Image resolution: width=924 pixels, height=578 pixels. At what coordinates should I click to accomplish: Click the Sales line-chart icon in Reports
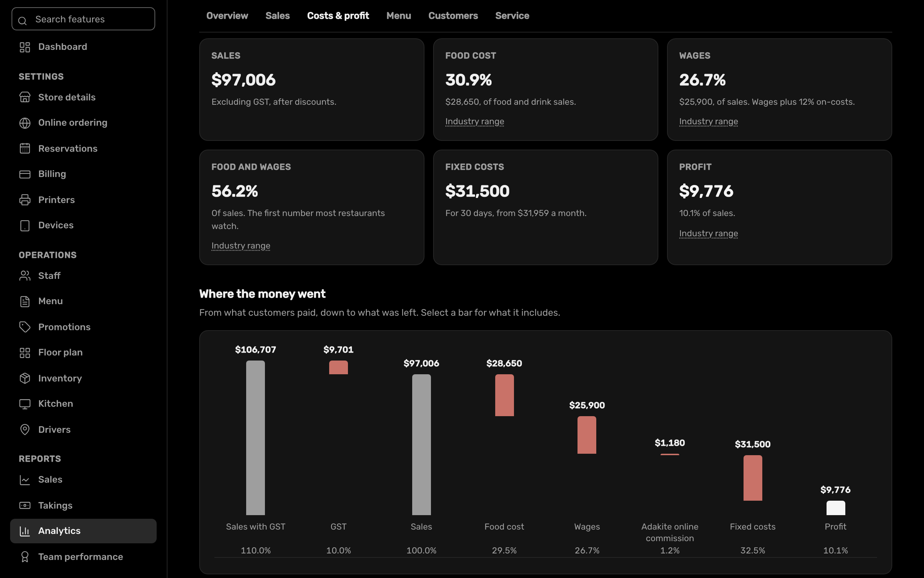click(x=25, y=480)
